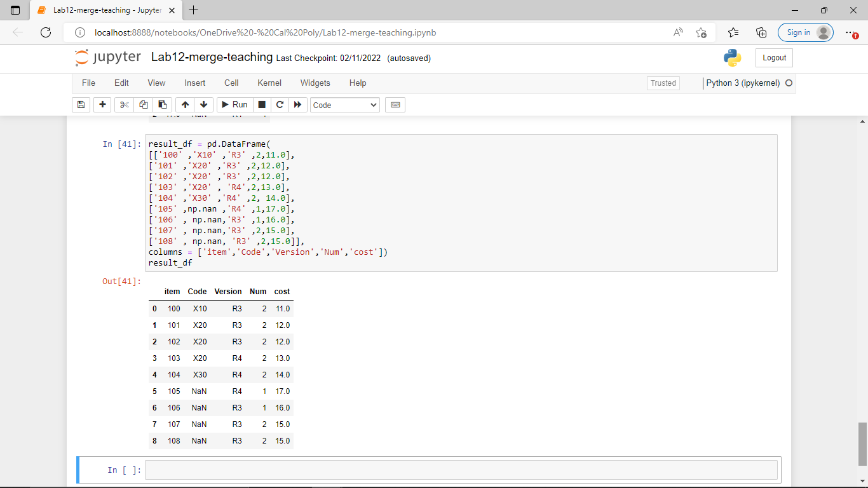Click the page vertical scrollbar thumb
The width and height of the screenshot is (868, 488).
pyautogui.click(x=862, y=444)
